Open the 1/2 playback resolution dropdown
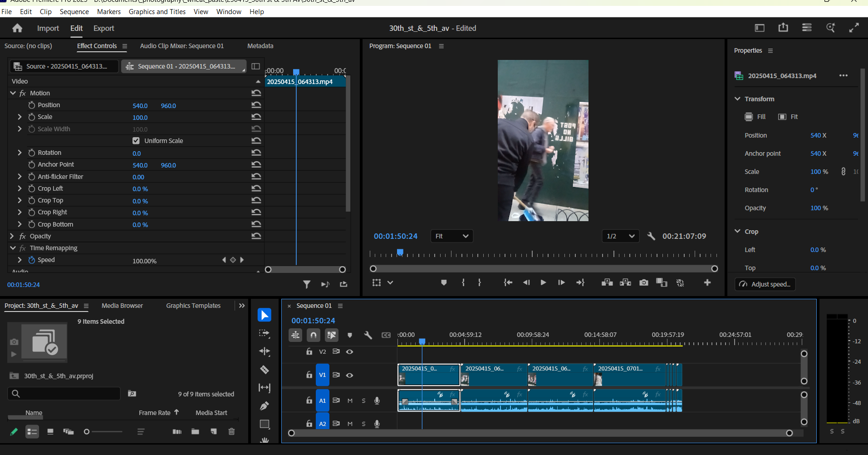 pos(620,236)
